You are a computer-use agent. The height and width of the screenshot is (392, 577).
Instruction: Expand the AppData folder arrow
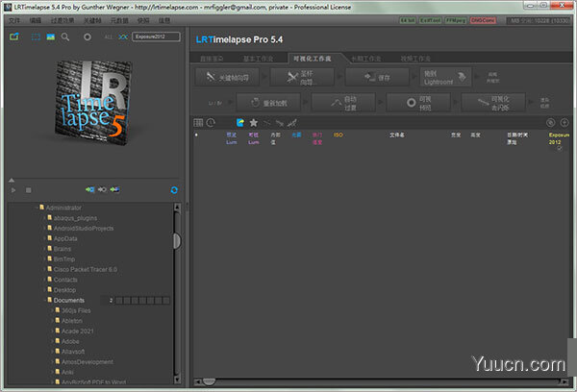click(44, 238)
